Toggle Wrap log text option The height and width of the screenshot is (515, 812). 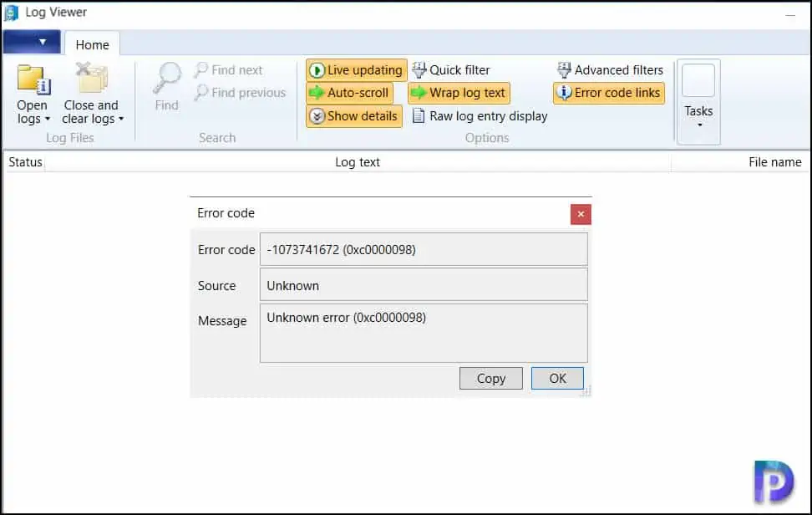coord(459,93)
